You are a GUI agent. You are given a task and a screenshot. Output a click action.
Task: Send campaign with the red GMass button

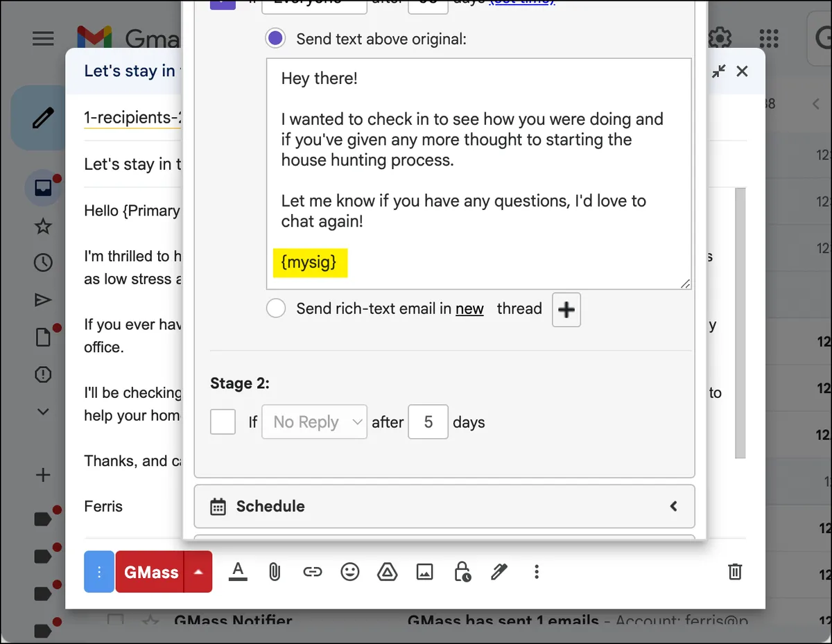coord(151,572)
